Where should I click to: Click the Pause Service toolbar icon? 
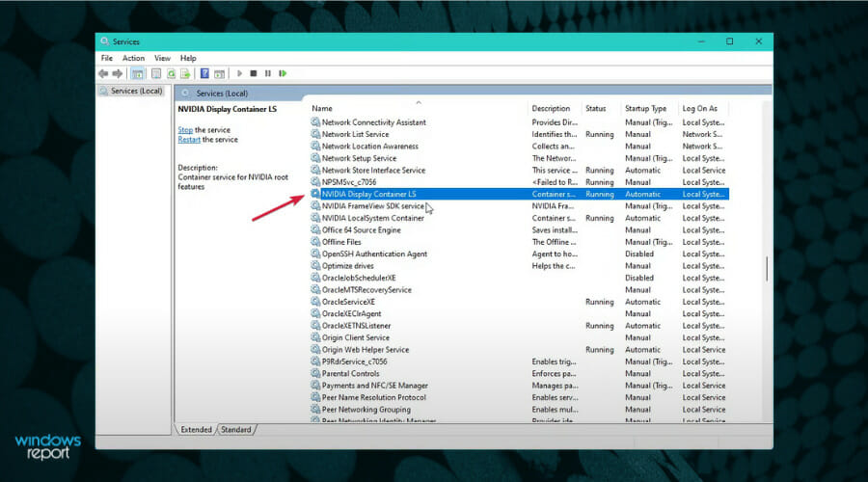coord(268,73)
